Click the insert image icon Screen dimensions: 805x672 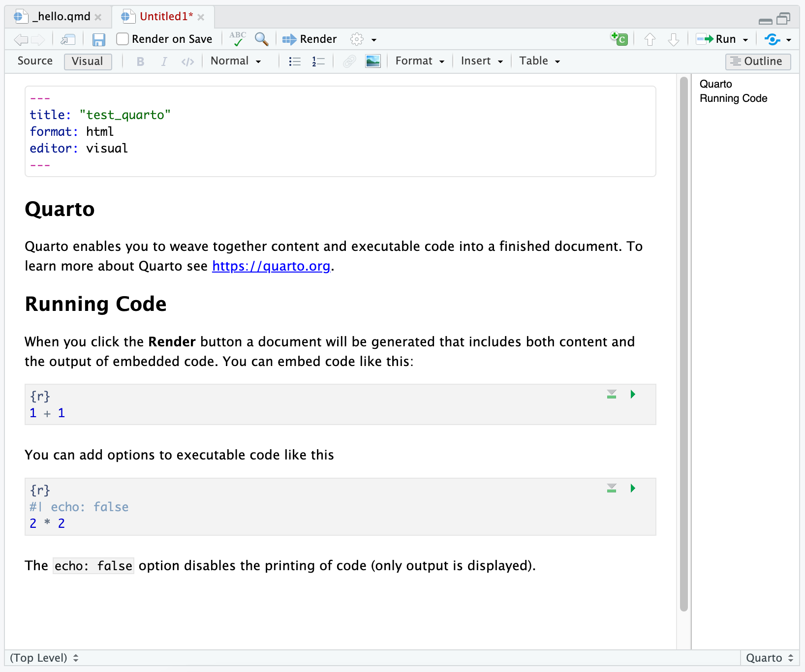[x=373, y=61]
